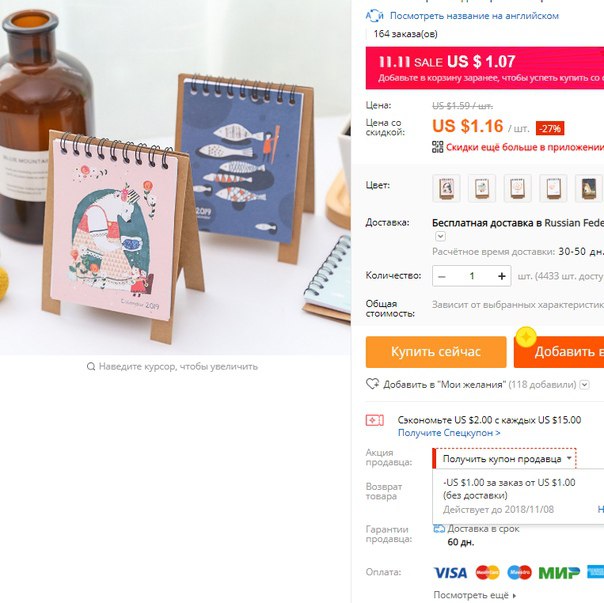Click the orange buy now button
This screenshot has height=603, width=604.
(x=436, y=352)
